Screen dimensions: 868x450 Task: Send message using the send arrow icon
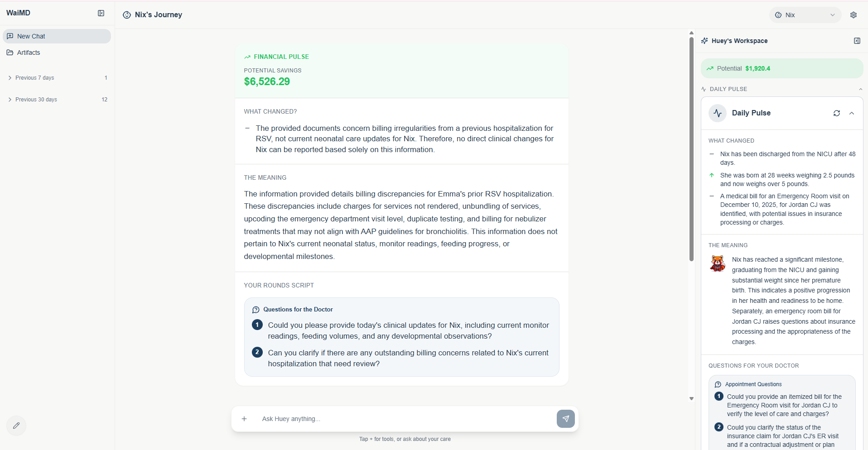pyautogui.click(x=565, y=419)
